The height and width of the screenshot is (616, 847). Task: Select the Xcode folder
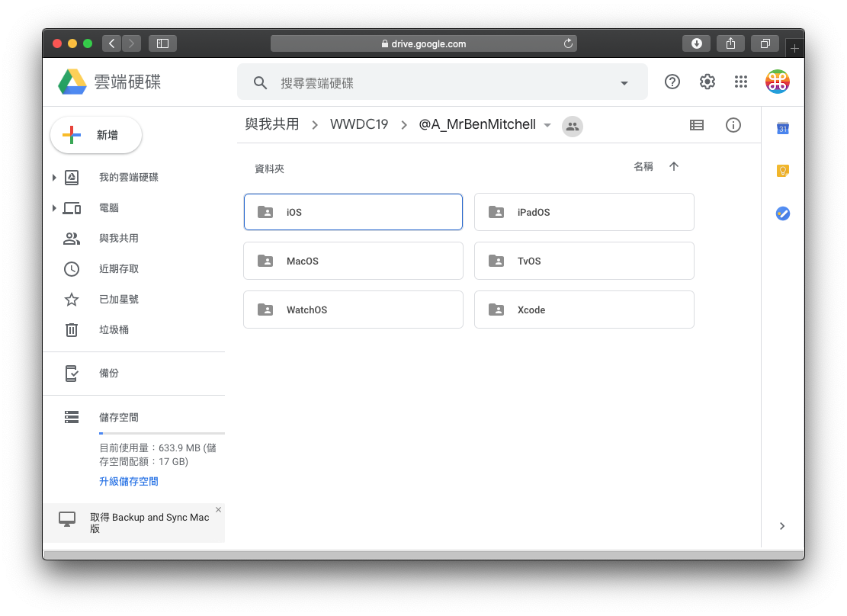click(584, 310)
